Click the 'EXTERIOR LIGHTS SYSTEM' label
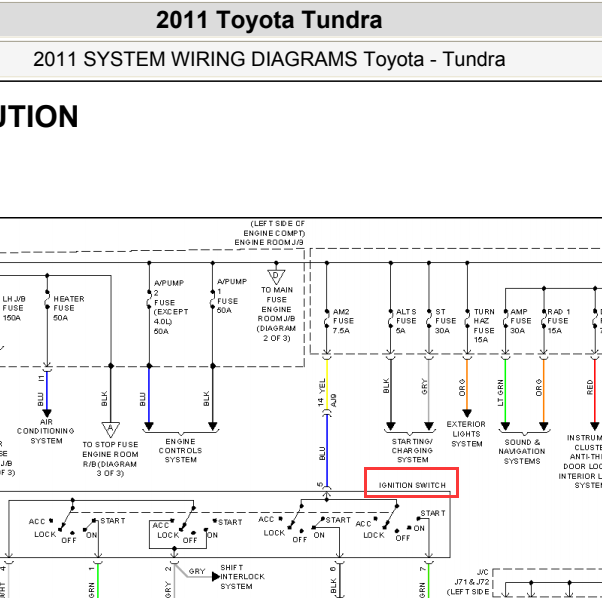Screen dimensions: 602x598 click(466, 434)
